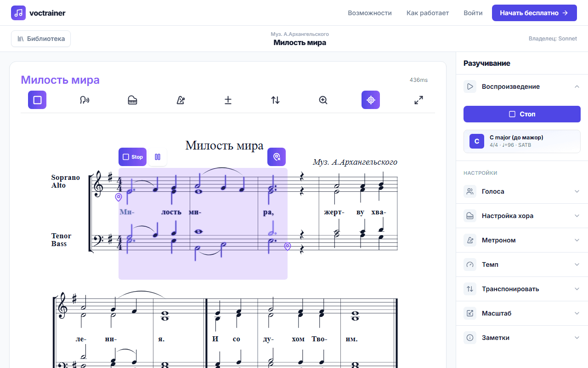Click the Транспонировать section label
588x368 pixels.
point(510,289)
